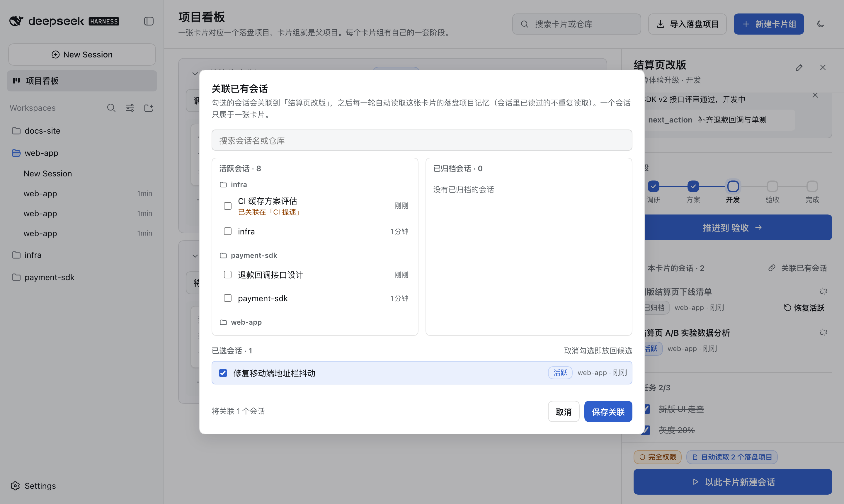Open the deepseek whale logo
Screen dimensions: 844x504
click(x=16, y=21)
